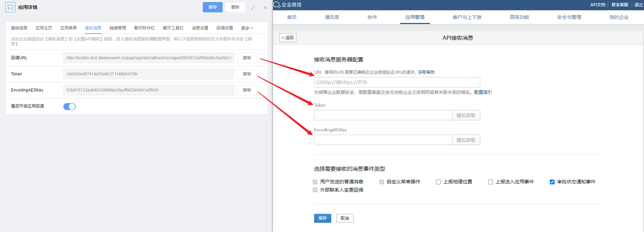Click the 企业微信 logo
This screenshot has width=644, height=232.
(287, 5)
